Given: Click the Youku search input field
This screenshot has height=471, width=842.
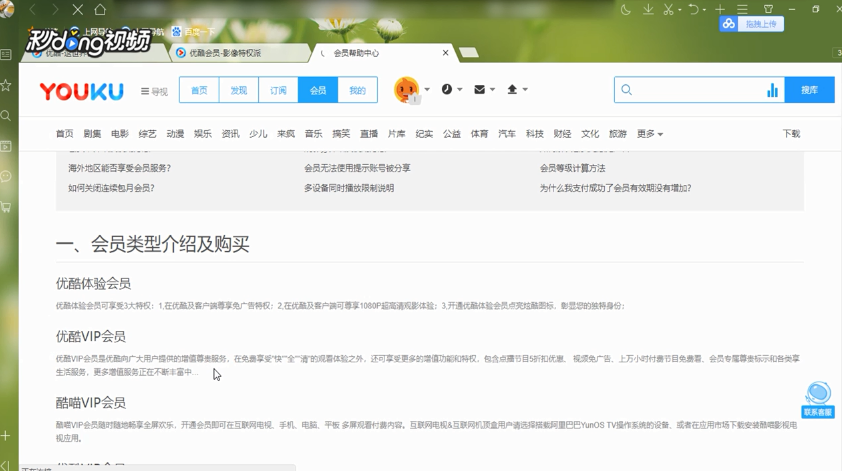Looking at the screenshot, I should pyautogui.click(x=698, y=90).
